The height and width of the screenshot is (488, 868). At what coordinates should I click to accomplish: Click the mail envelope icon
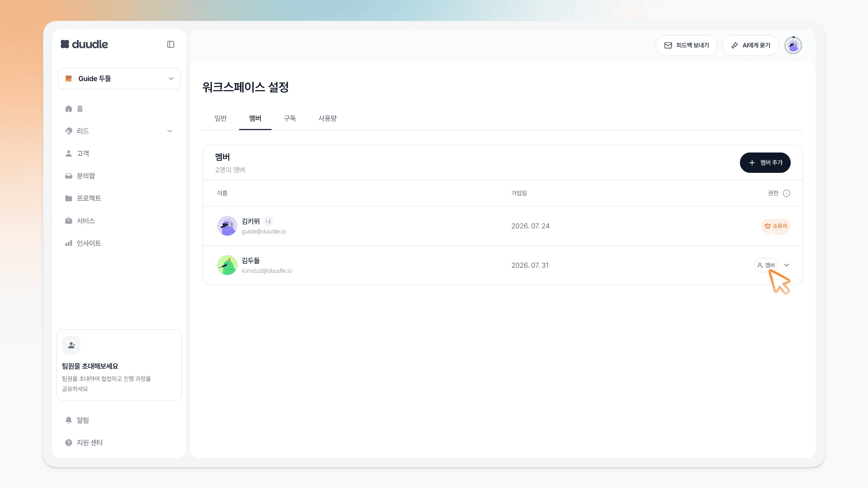coord(668,45)
